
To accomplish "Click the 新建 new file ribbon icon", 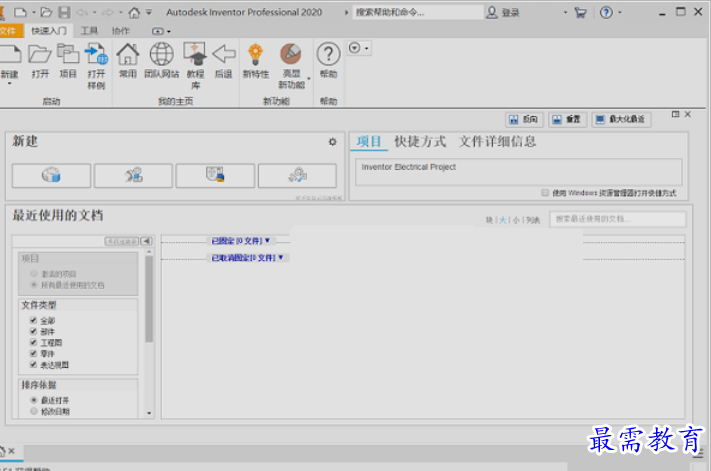I will 10,54.
